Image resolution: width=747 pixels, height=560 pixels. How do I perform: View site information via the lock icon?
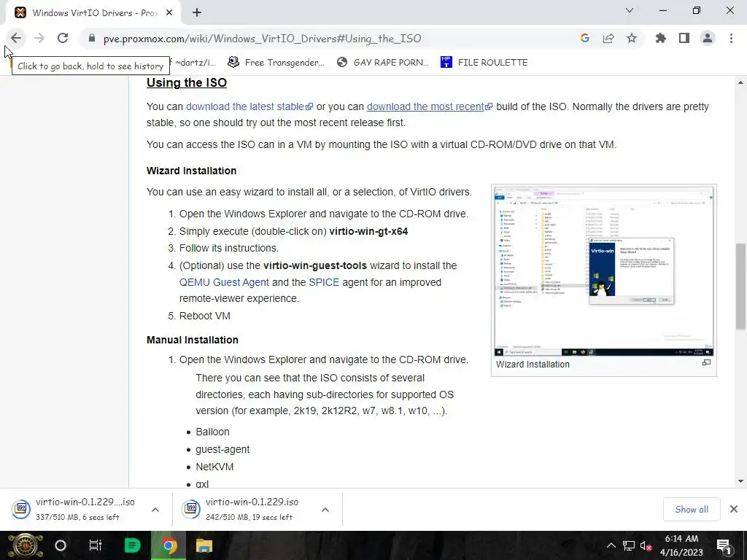[92, 39]
